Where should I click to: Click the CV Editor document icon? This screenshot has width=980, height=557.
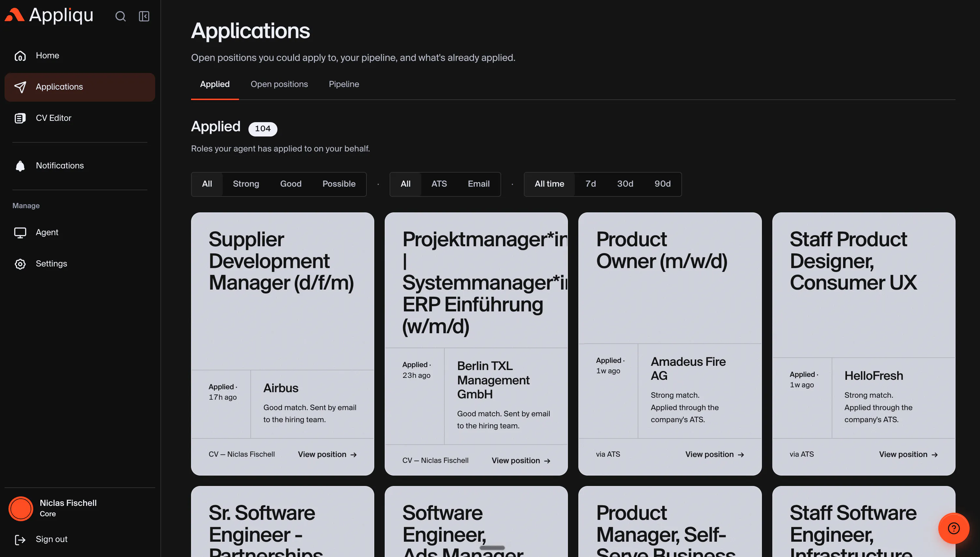[20, 118]
